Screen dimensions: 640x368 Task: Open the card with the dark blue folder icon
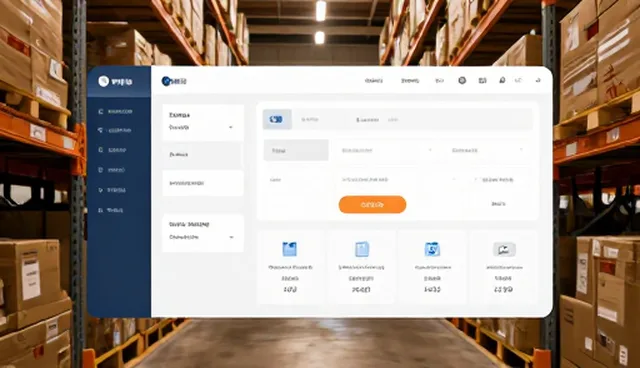[x=290, y=267]
